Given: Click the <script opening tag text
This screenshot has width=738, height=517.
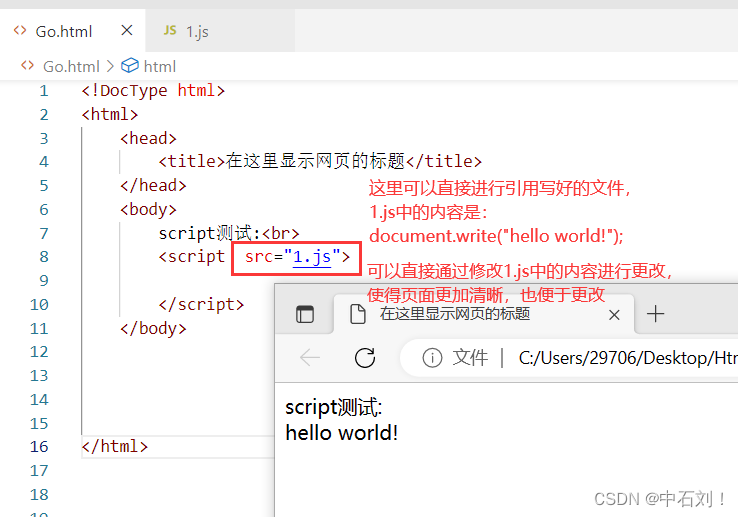Looking at the screenshot, I should 192,257.
